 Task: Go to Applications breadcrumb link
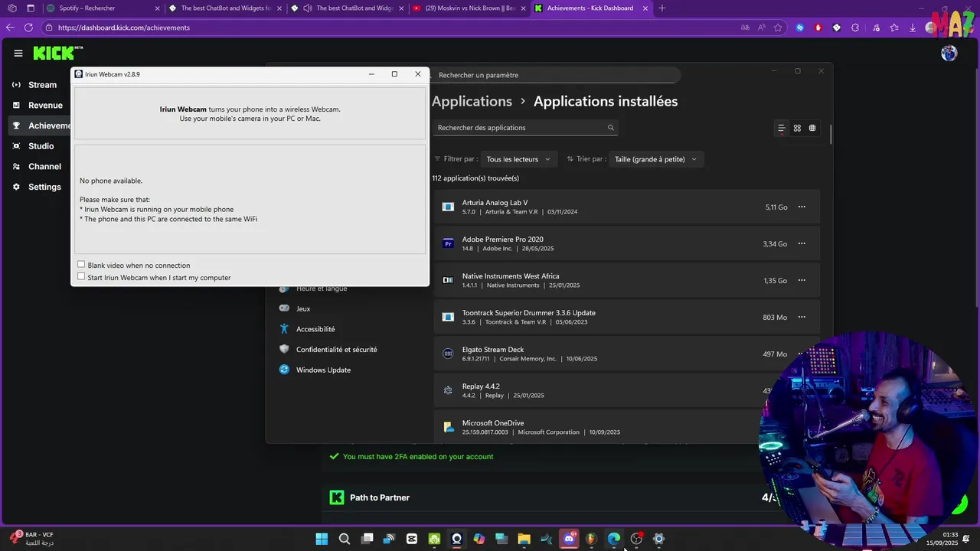click(x=472, y=101)
